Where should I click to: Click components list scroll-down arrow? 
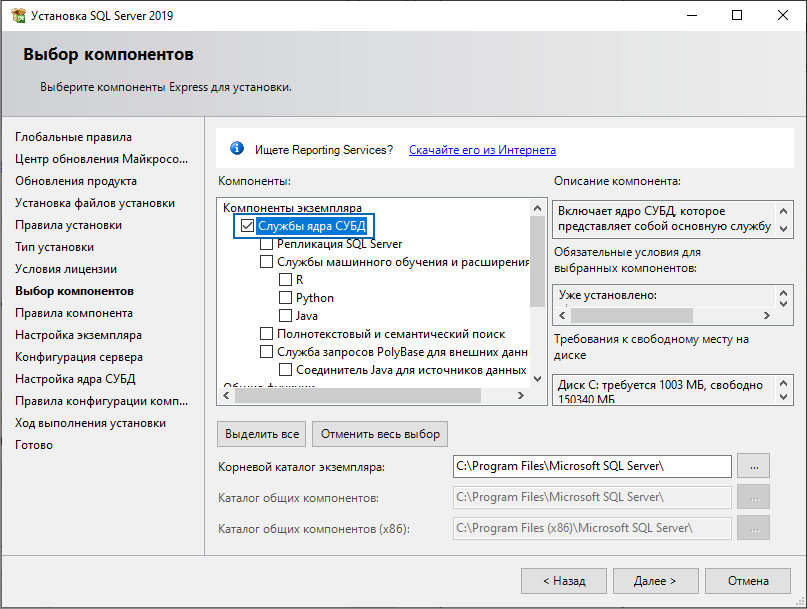click(537, 379)
